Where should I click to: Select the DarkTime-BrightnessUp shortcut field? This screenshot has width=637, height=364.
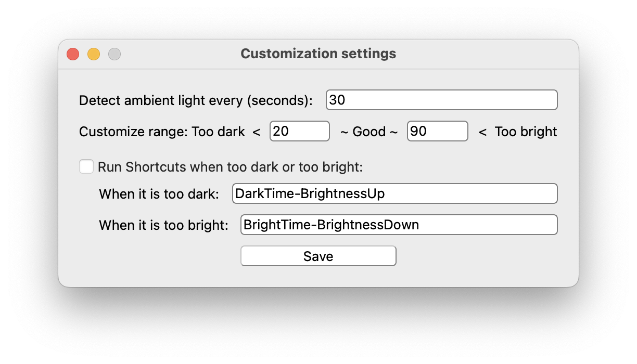(394, 193)
